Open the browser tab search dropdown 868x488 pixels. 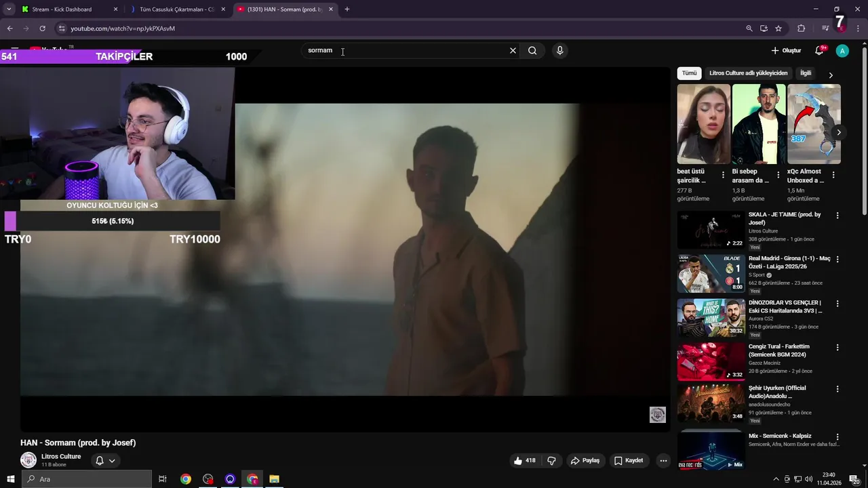click(9, 9)
